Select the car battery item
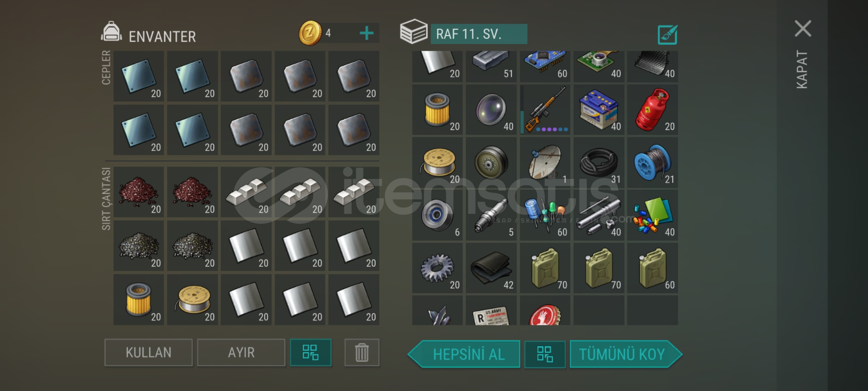 (599, 110)
